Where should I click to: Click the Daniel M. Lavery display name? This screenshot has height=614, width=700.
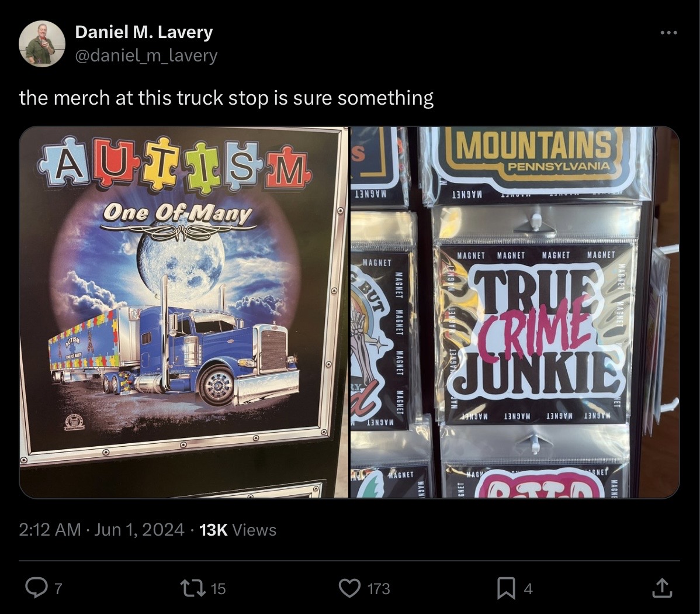tap(144, 32)
